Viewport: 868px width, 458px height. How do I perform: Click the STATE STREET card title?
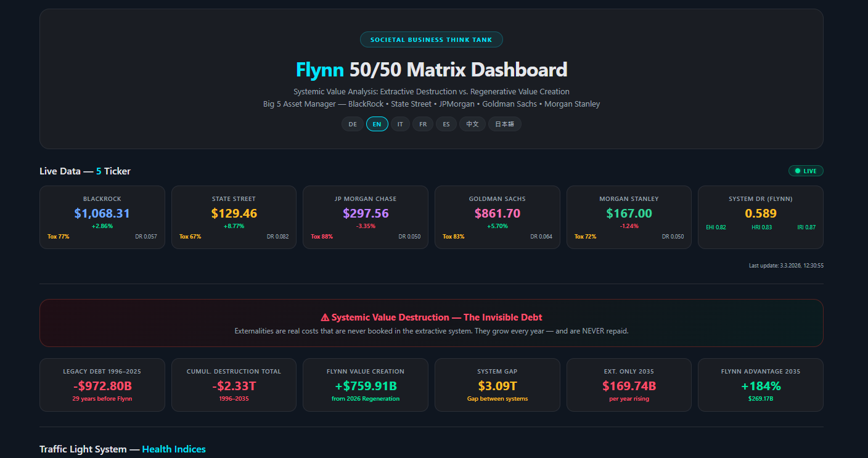(x=234, y=199)
